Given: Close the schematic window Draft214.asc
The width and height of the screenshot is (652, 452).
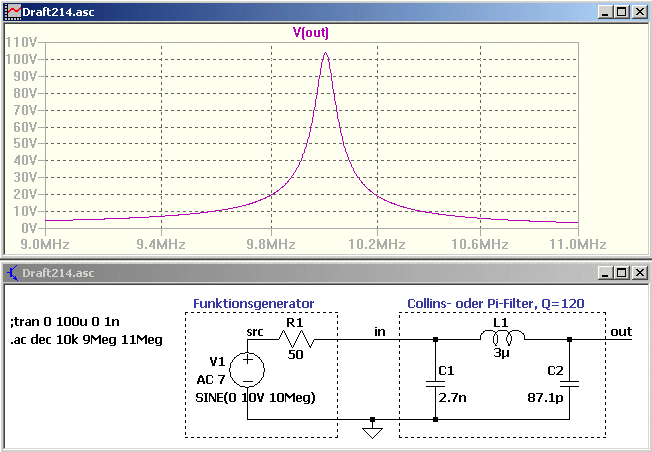Looking at the screenshot, I should click(640, 273).
